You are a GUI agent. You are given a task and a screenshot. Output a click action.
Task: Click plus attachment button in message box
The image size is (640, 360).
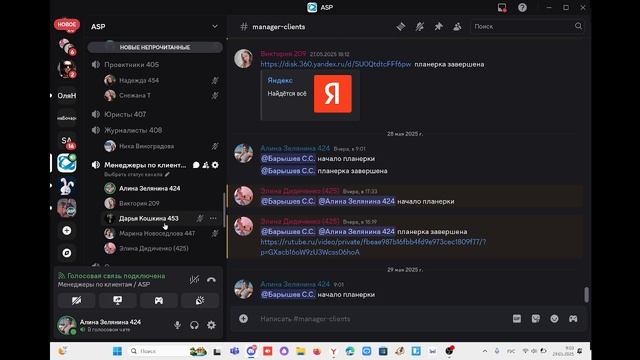244,319
